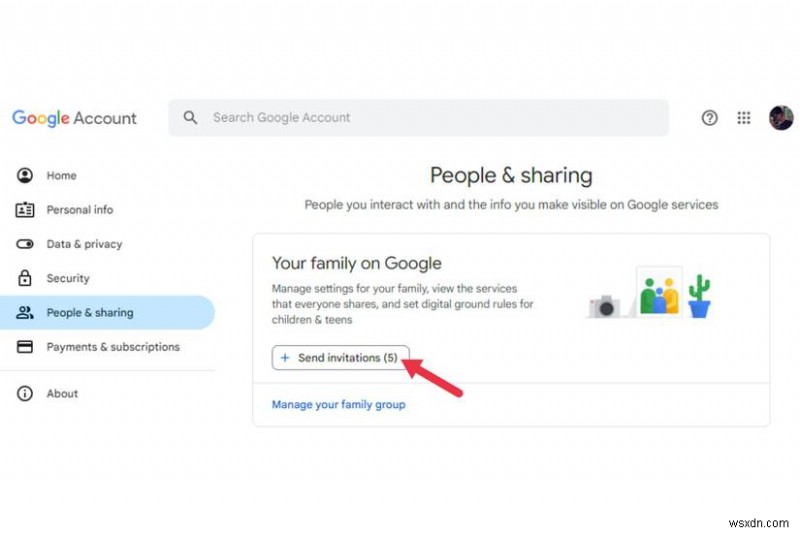Screen dimensions: 800x533
Task: Open the help question mark icon
Action: [709, 118]
